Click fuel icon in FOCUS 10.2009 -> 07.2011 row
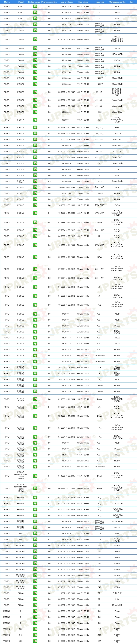137x644 pixels. pyautogui.click(x=35, y=187)
